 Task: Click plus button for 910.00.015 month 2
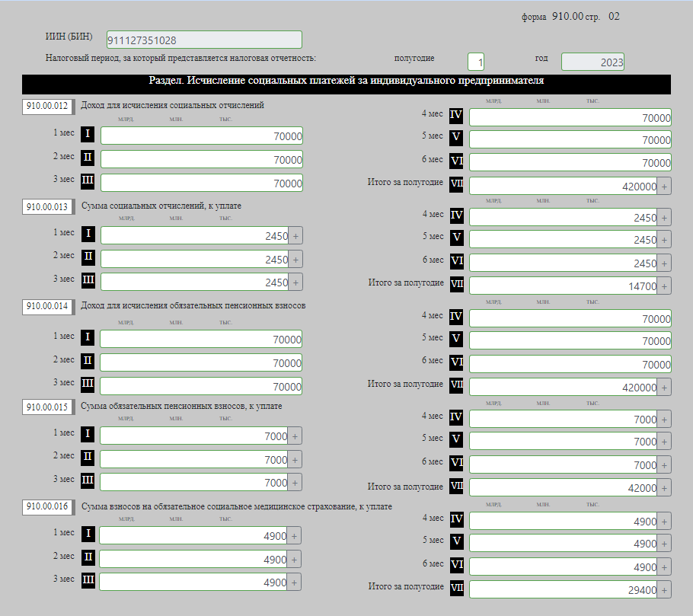(295, 460)
